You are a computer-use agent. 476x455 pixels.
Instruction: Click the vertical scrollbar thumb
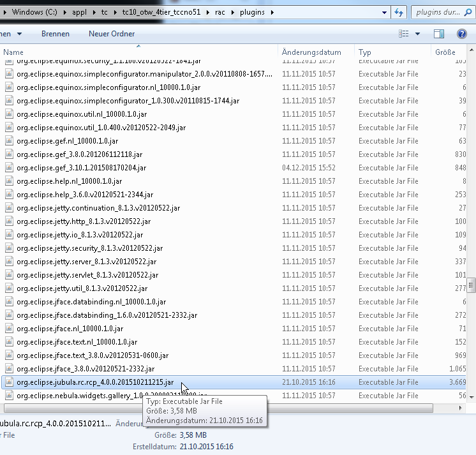click(471, 285)
